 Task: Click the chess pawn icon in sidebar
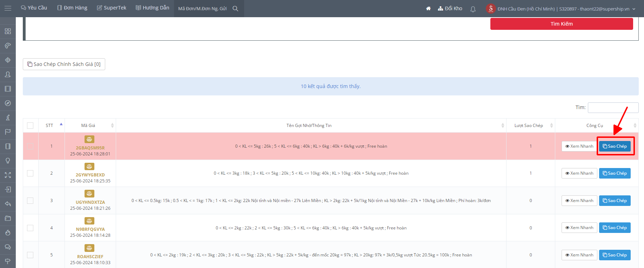(8, 118)
